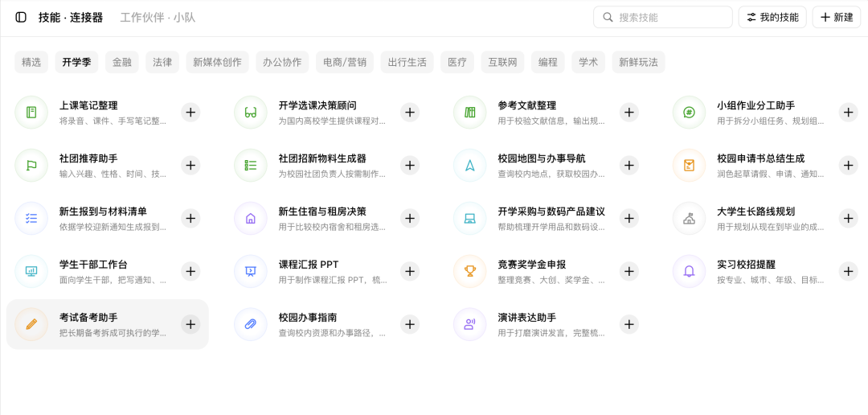This screenshot has height=415, width=868.
Task: Add the 小组作业分工助手 skill with plus
Action: click(x=848, y=113)
